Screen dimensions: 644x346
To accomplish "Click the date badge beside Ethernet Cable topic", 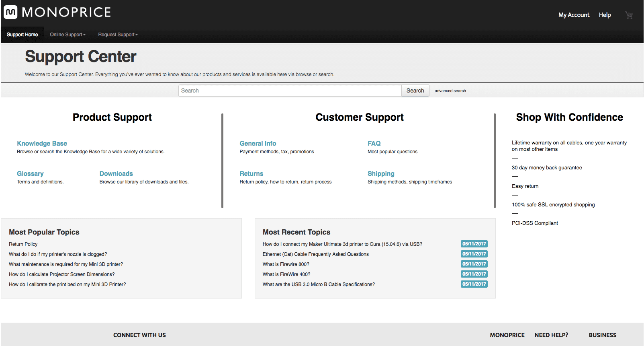I will (474, 254).
